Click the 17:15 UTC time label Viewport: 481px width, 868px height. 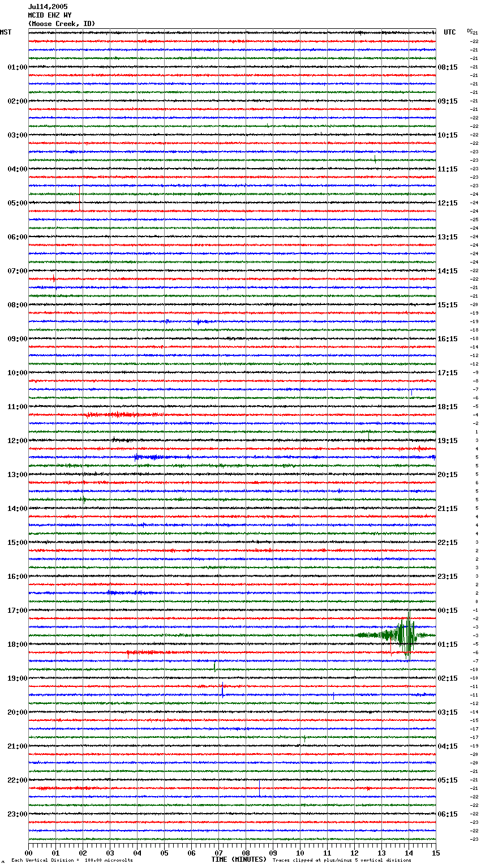[x=448, y=373]
